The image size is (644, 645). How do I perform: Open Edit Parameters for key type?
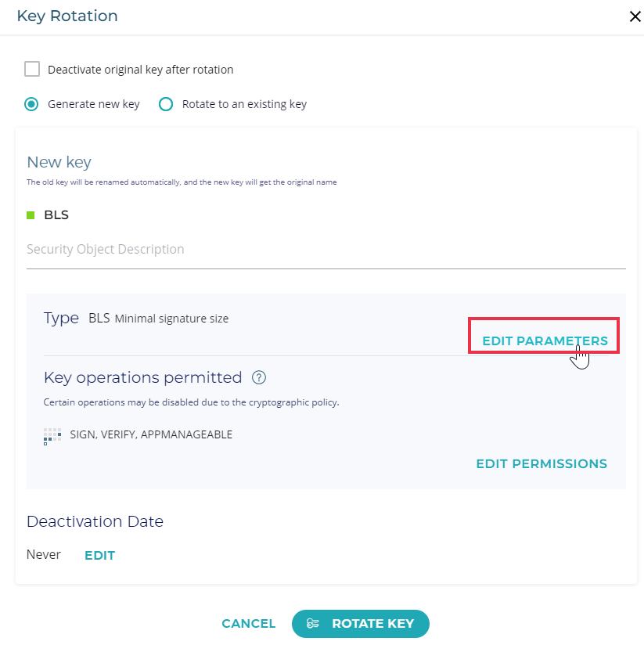point(545,341)
